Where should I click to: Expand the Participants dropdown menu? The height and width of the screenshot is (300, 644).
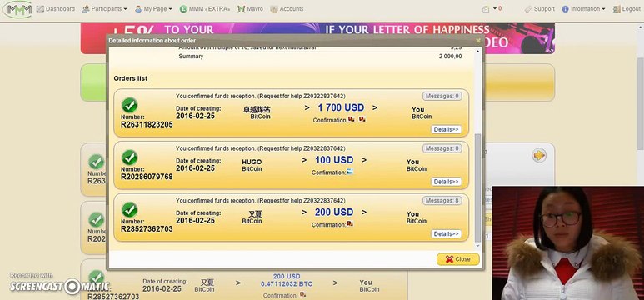point(105,8)
